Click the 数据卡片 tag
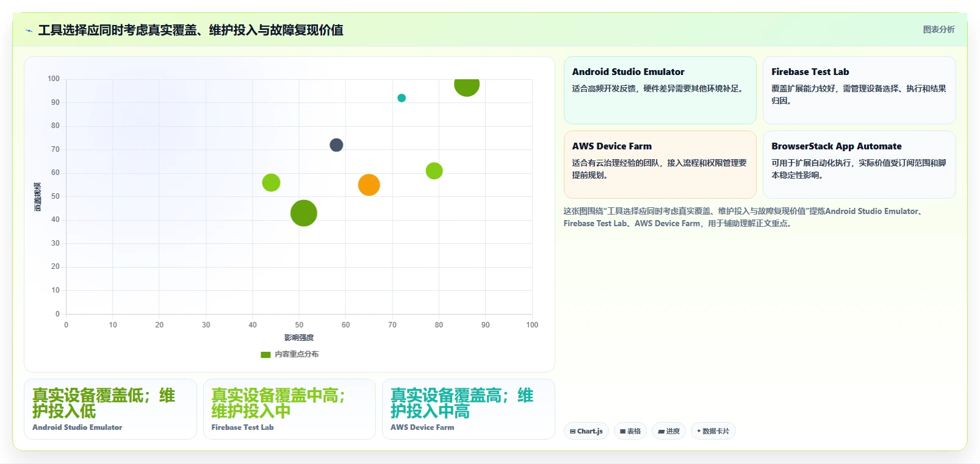 point(713,431)
